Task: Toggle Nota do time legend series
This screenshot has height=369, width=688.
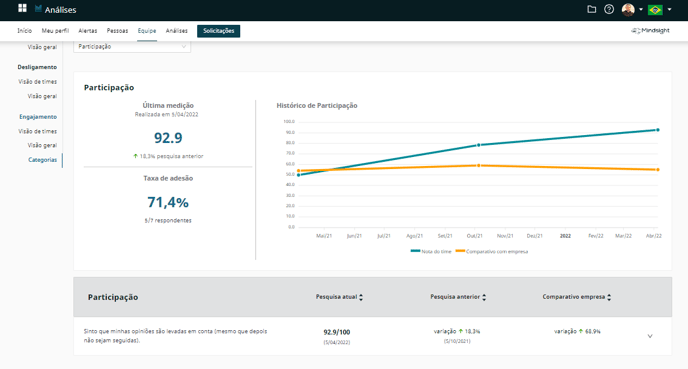Action: click(431, 251)
